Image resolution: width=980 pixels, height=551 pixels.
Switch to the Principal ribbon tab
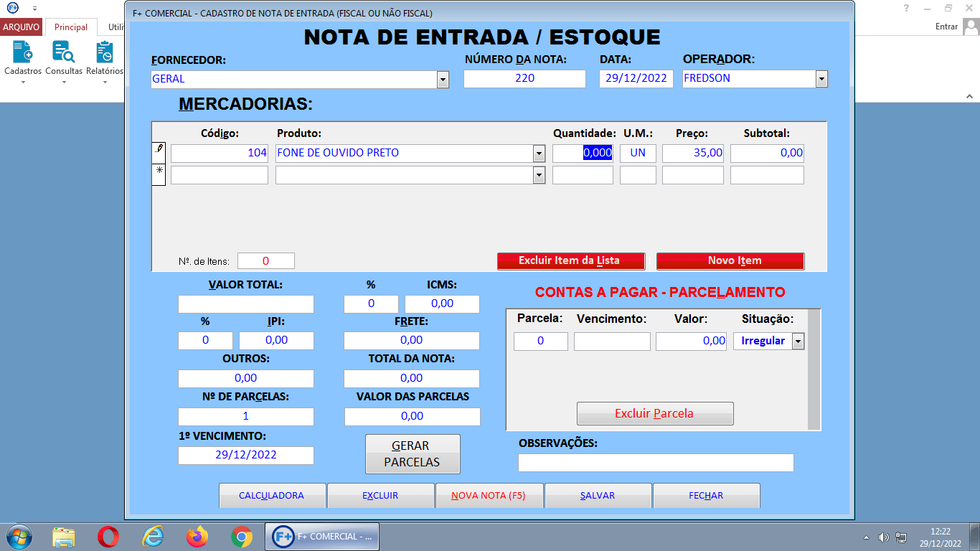tap(71, 27)
